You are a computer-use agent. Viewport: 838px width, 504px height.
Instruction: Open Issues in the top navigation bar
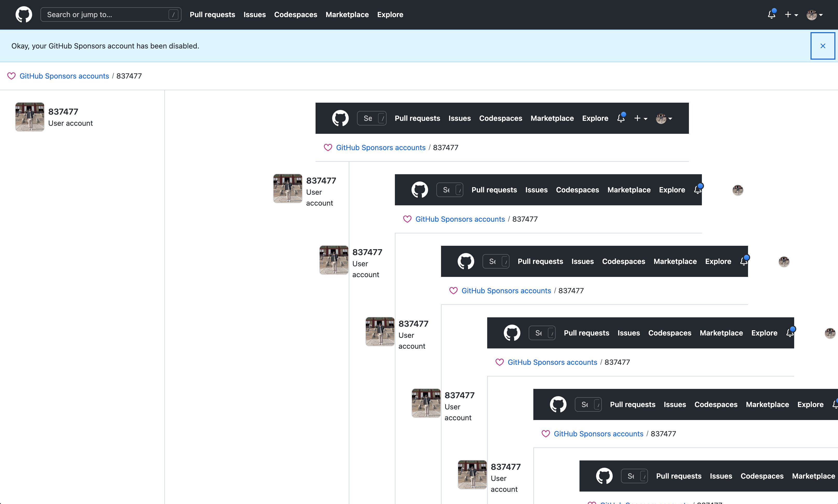pos(254,15)
